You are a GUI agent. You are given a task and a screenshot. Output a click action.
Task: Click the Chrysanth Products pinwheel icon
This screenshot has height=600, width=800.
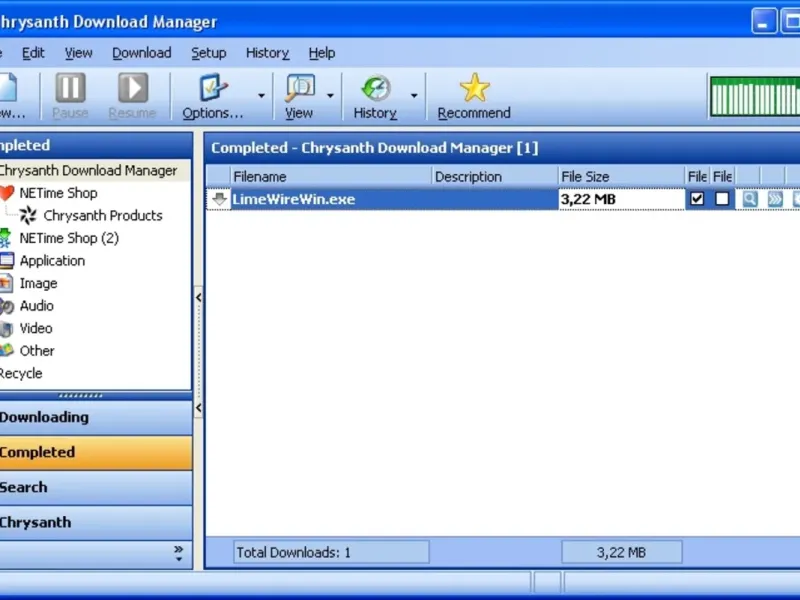click(29, 215)
